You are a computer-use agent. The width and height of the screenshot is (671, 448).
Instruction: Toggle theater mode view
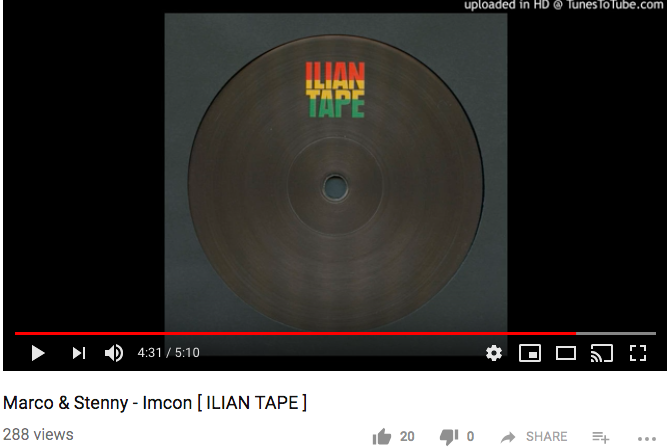566,353
